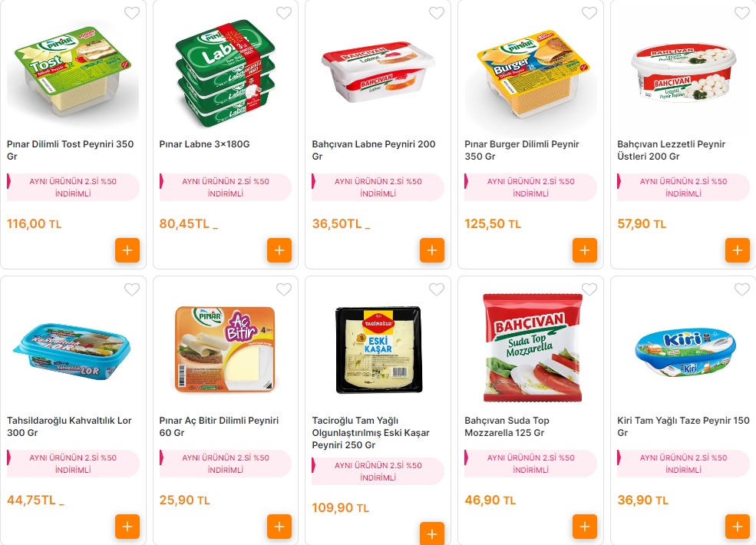Screen dimensions: 756x545
Task: Favorite the Pınar Dilimli Tost Peyniri product
Action: 131,13
